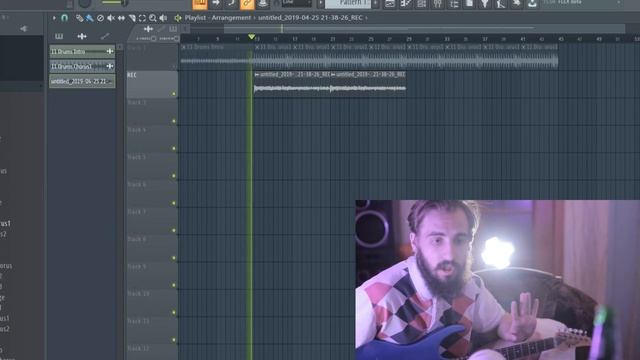Click the channel rack icon in top toolbar

coord(422,4)
